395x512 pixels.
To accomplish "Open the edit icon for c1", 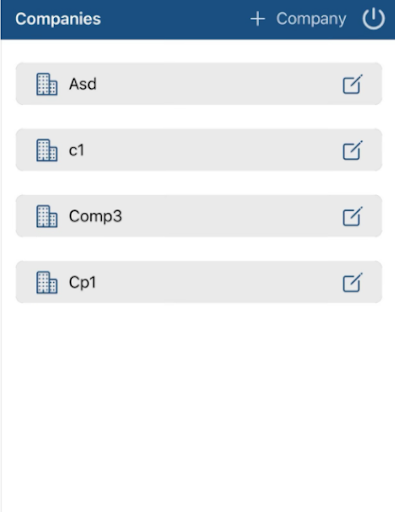I will click(x=352, y=150).
